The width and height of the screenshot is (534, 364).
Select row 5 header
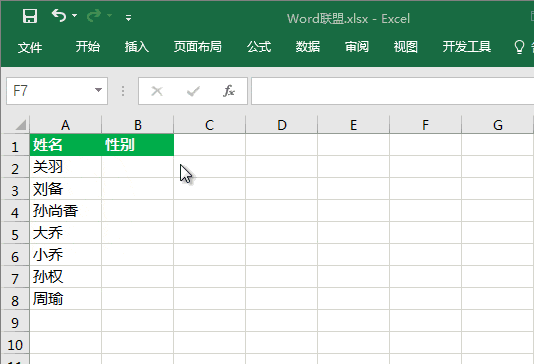(15, 233)
